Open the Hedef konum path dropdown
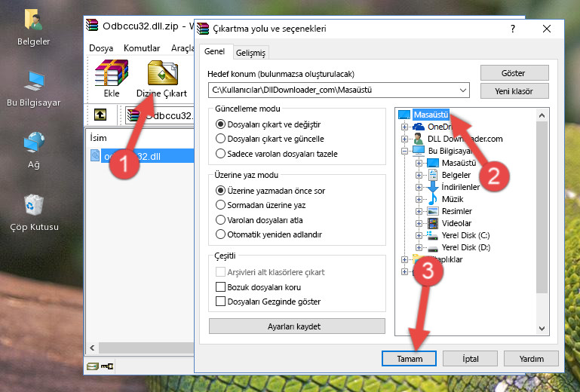580x392 pixels. 463,90
